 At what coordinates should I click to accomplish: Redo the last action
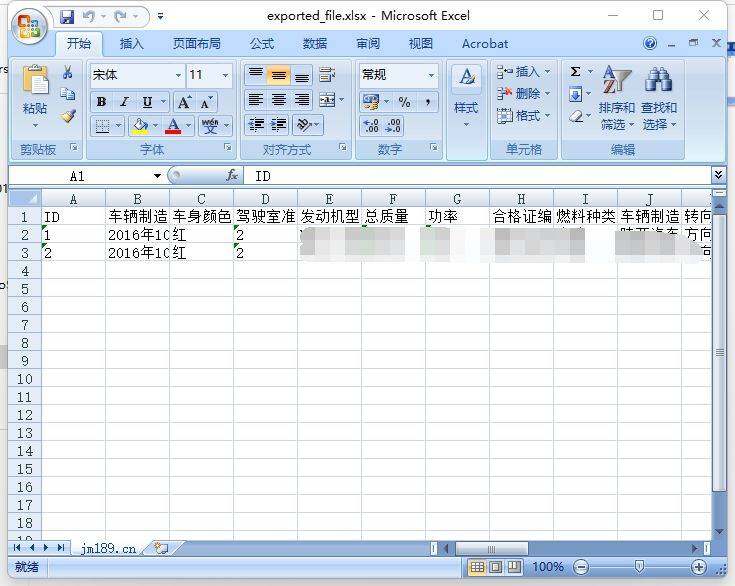coord(120,17)
